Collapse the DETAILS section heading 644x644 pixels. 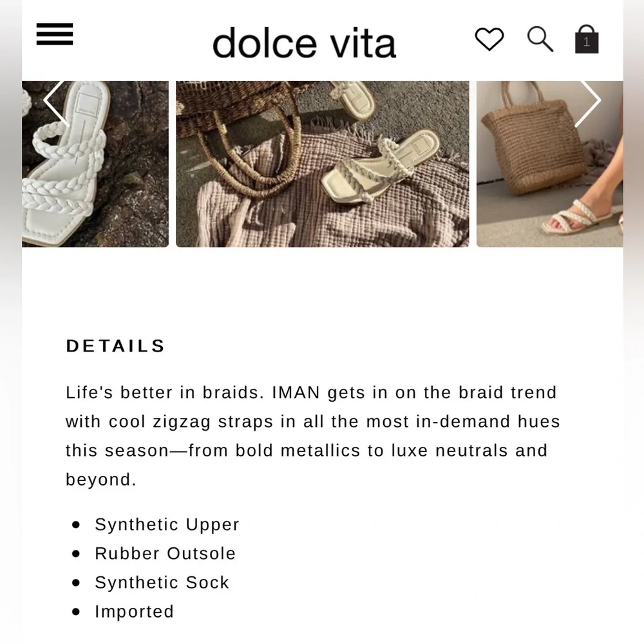(115, 346)
